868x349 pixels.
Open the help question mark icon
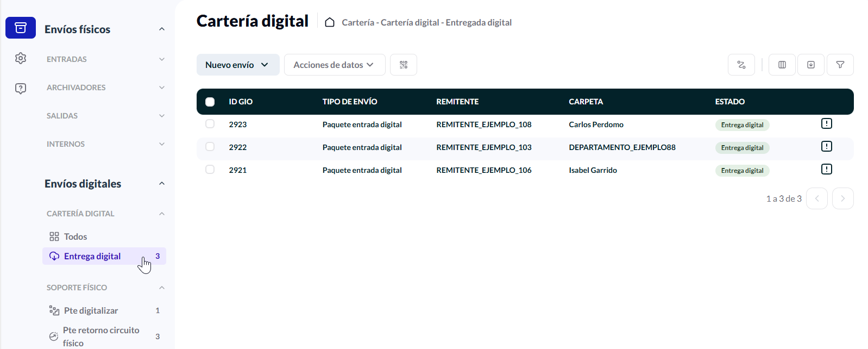(x=21, y=88)
